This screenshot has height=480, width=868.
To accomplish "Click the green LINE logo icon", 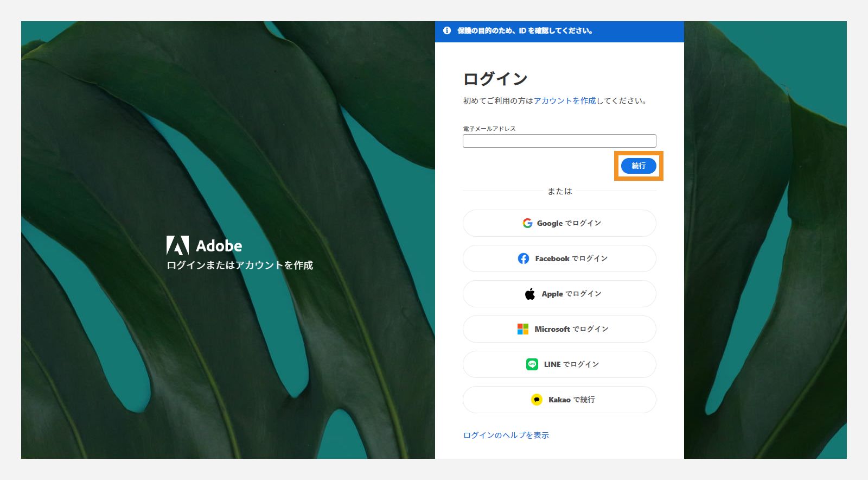I will (x=532, y=364).
